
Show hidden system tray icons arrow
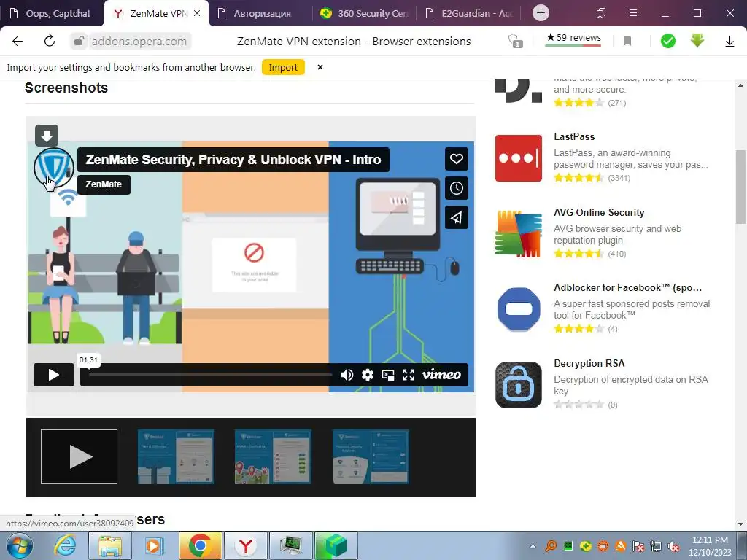point(533,546)
